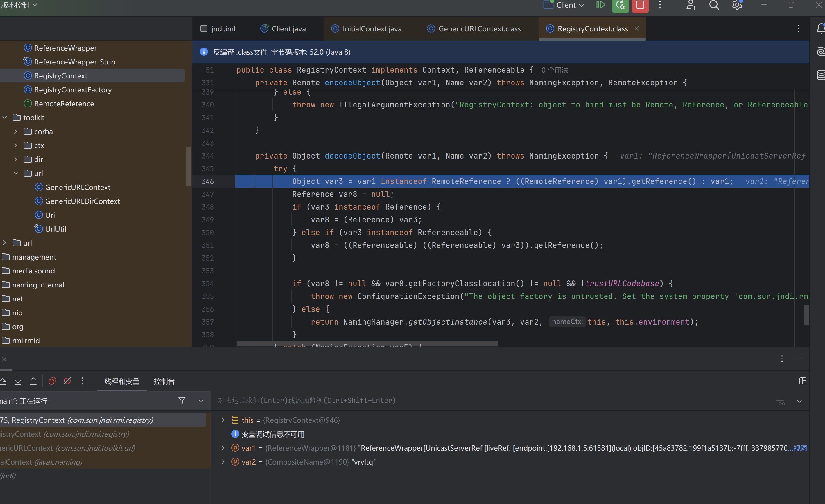Collapse the toolkit folder
This screenshot has width=825, height=504.
click(5, 118)
